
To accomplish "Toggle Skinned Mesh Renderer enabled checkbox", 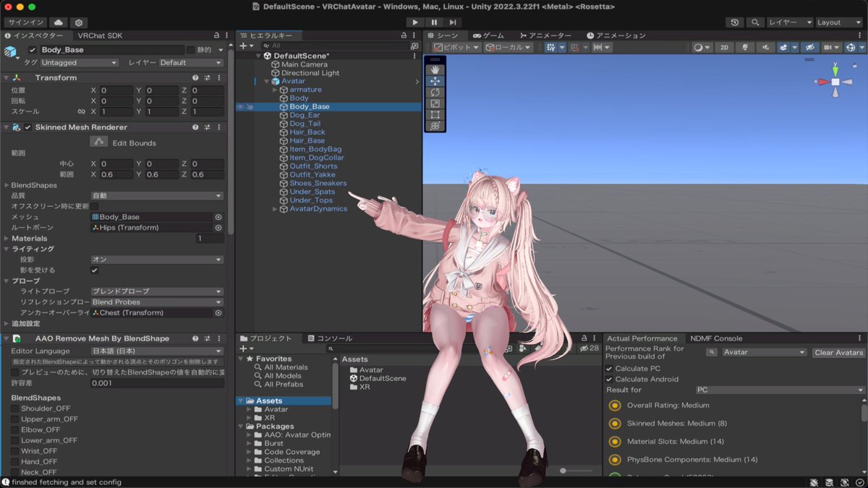I will pos(28,127).
